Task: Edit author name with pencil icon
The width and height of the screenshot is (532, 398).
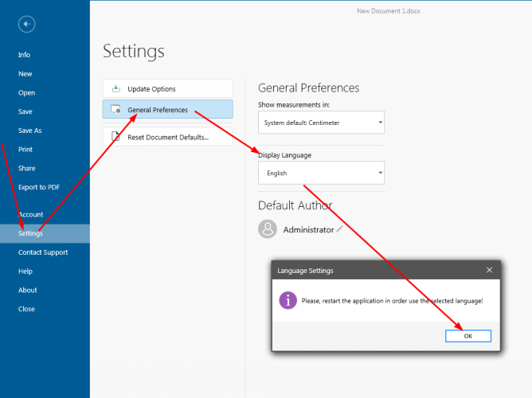Action: coord(339,229)
